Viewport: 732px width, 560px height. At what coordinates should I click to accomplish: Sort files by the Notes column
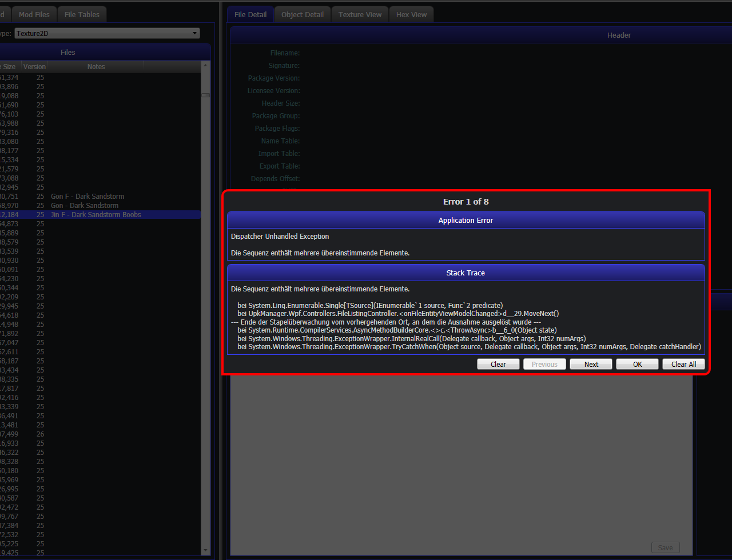click(x=96, y=66)
